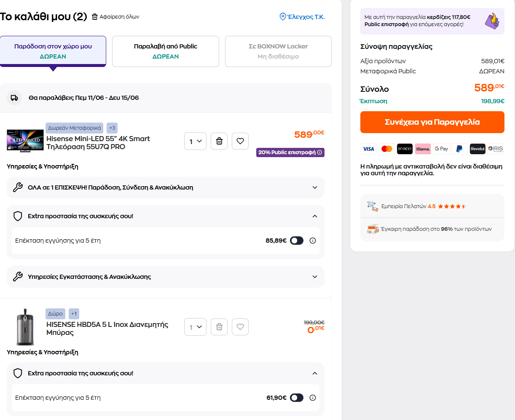This screenshot has height=420, width=515.
Task: Click the Hisense TV product thumbnail
Action: 25,141
